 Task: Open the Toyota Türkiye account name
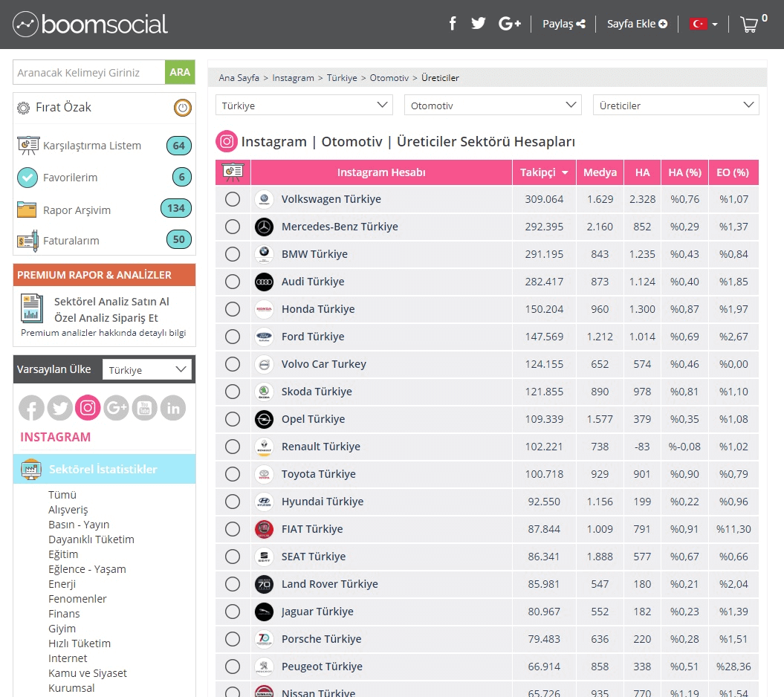click(x=319, y=474)
